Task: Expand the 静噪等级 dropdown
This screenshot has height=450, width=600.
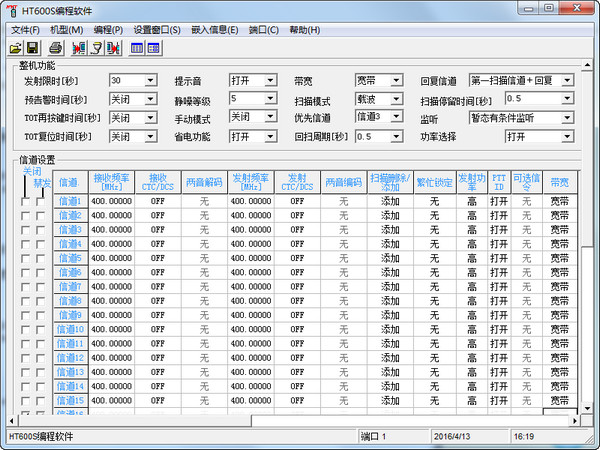Action: coord(270,98)
